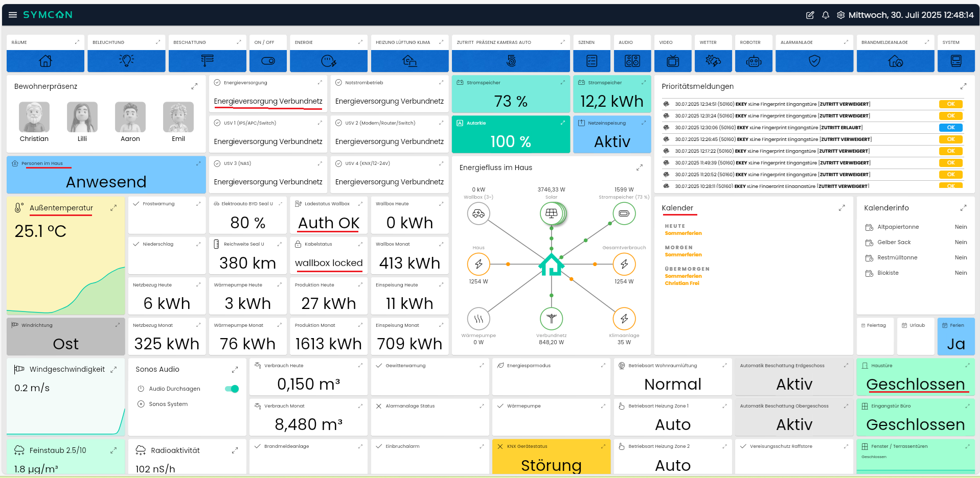Click the Wetter weather icon tile
The width and height of the screenshot is (980, 478).
713,61
